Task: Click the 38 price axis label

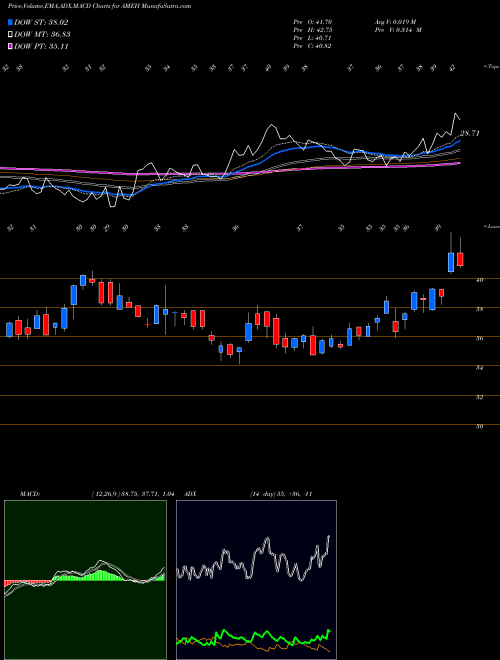Action: tap(479, 309)
